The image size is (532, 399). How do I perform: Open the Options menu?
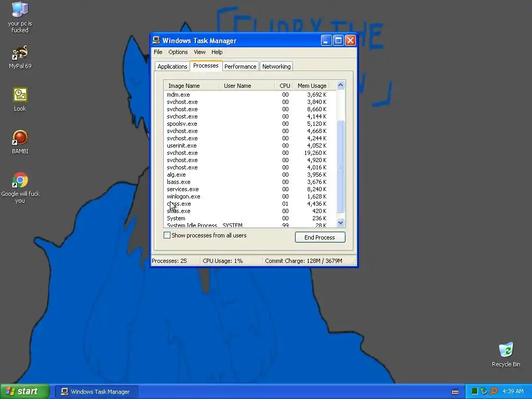[178, 52]
